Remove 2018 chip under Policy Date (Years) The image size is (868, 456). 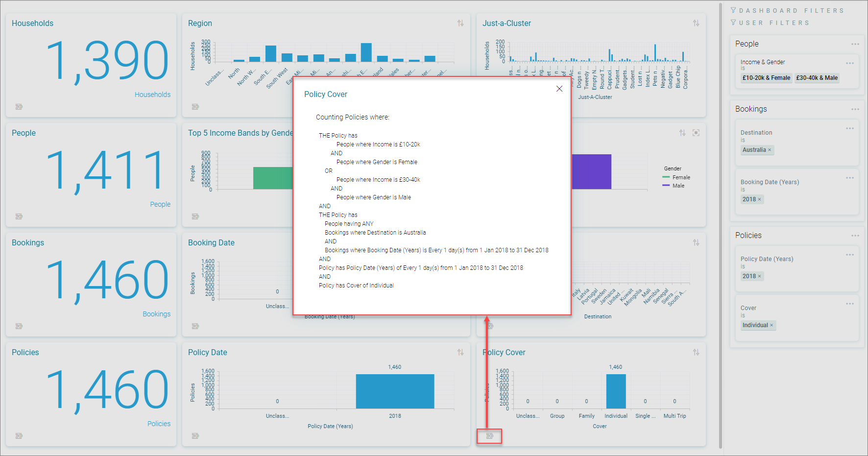tap(760, 276)
